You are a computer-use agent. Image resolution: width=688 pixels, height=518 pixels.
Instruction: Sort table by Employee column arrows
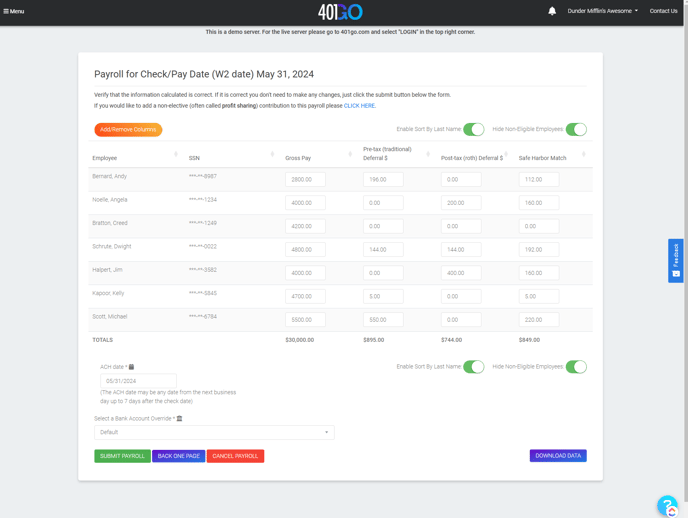(x=176, y=154)
